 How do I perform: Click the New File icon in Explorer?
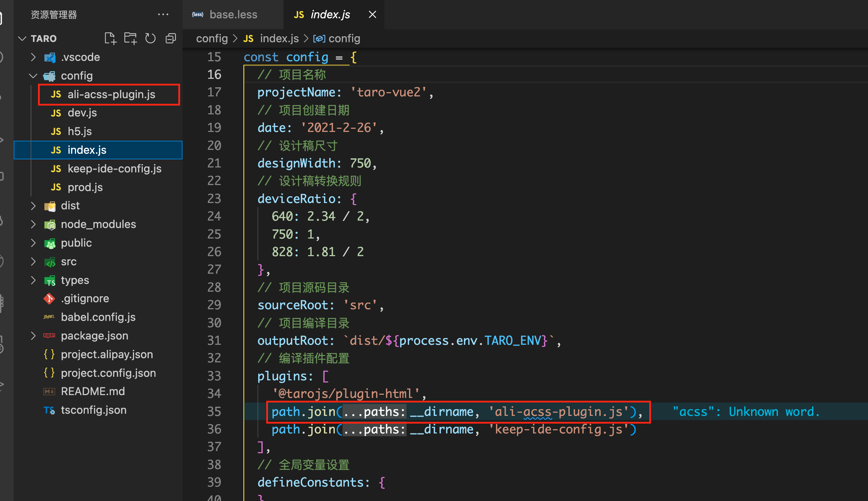(110, 38)
